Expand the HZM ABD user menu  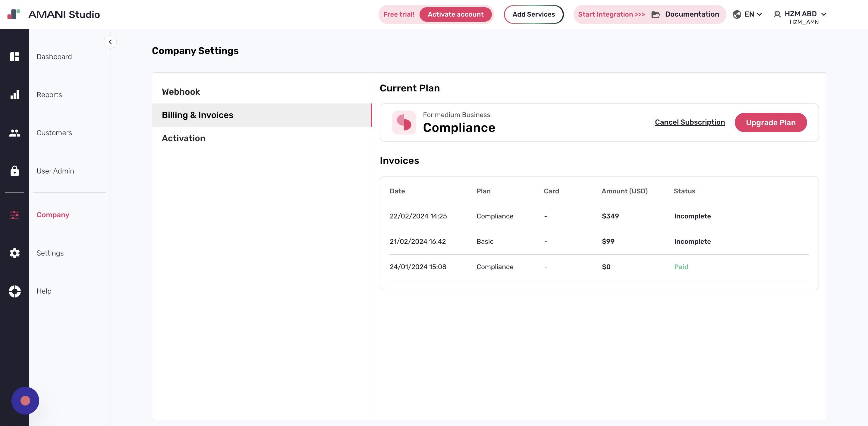tap(800, 14)
